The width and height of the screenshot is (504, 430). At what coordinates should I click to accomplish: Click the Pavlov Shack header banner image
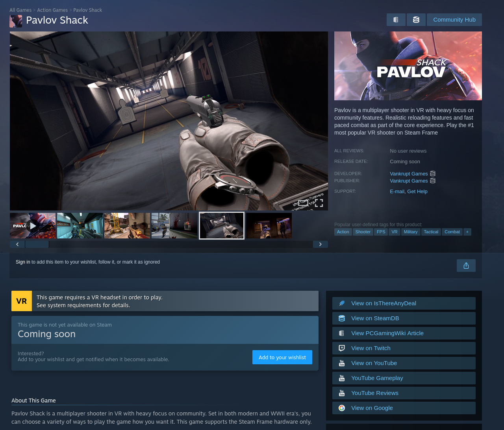(x=408, y=66)
